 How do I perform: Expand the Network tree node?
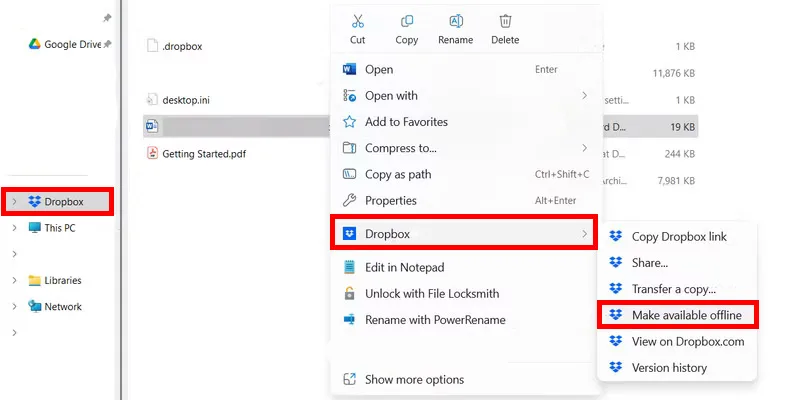click(14, 306)
